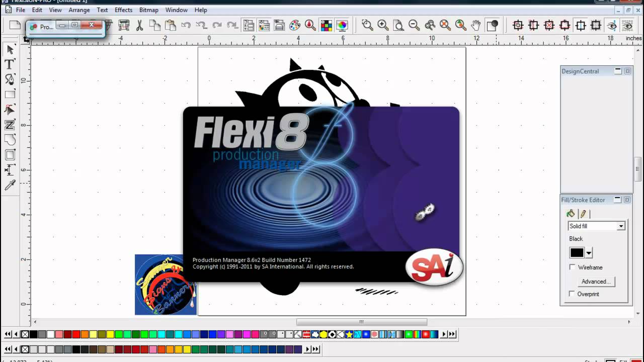Click the zoom to page icon
The width and height of the screenshot is (644, 362).
pyautogui.click(x=398, y=25)
